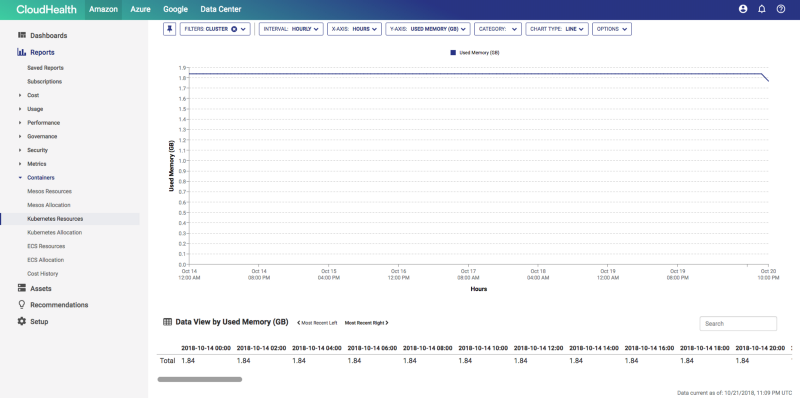This screenshot has height=398, width=800.
Task: Open the notifications bell
Action: click(762, 9)
